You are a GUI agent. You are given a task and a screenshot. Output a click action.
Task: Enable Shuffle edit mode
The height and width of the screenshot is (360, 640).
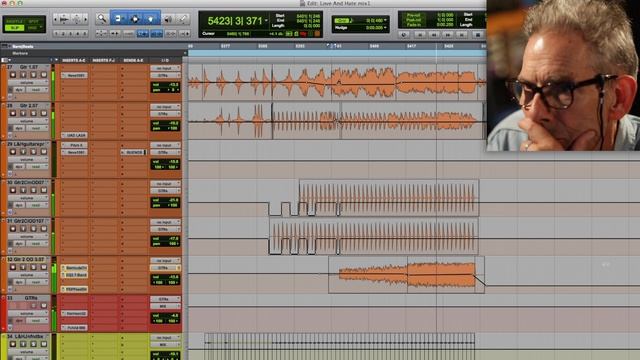pyautogui.click(x=15, y=21)
